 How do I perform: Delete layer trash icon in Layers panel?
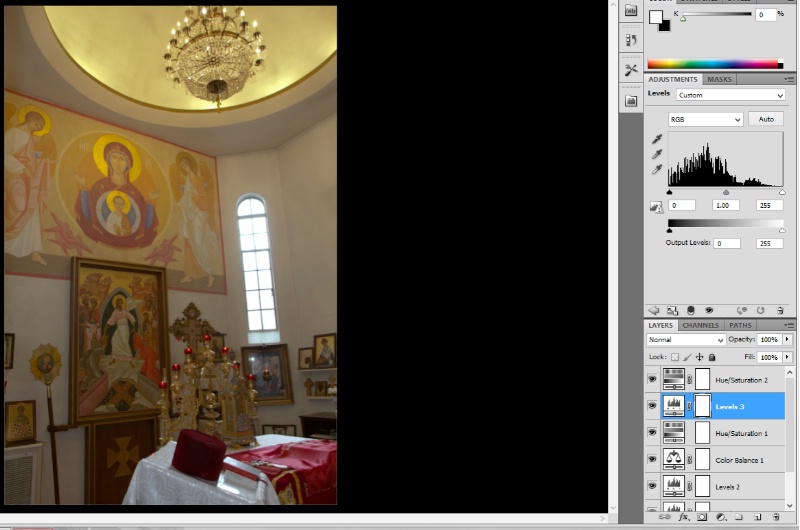tap(776, 517)
